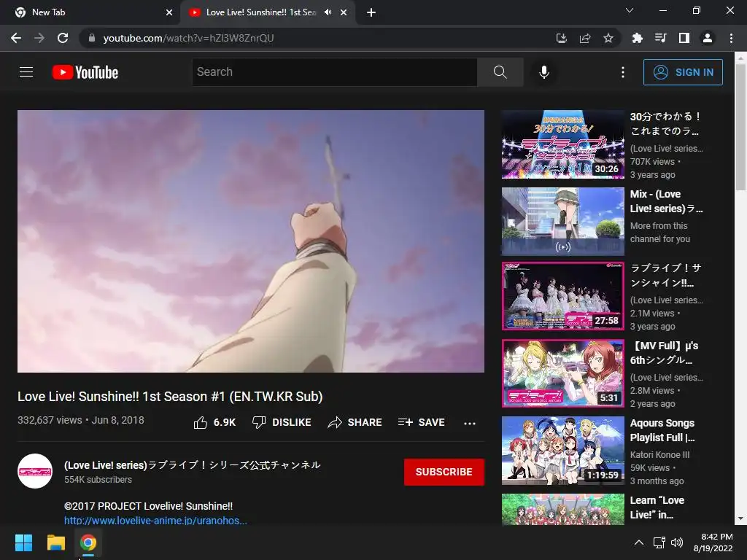Bookmark this tab with star icon
Image resolution: width=747 pixels, height=560 pixels.
[x=608, y=38]
